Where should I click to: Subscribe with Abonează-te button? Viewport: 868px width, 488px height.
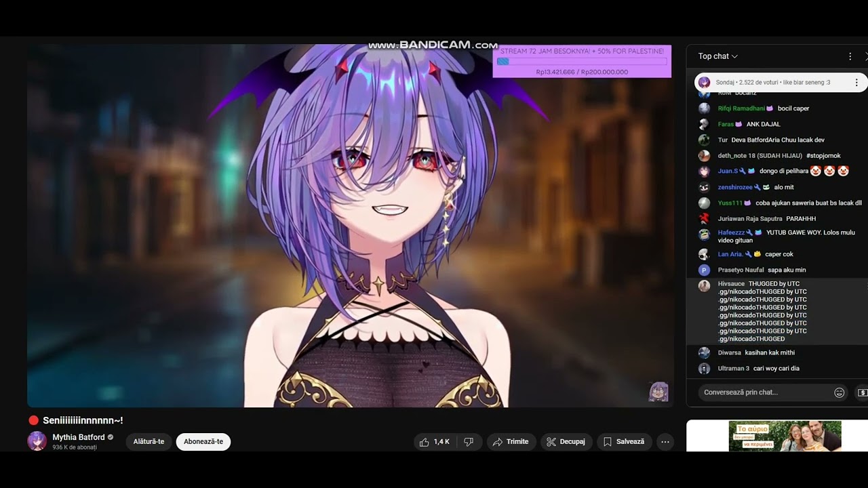coord(203,442)
